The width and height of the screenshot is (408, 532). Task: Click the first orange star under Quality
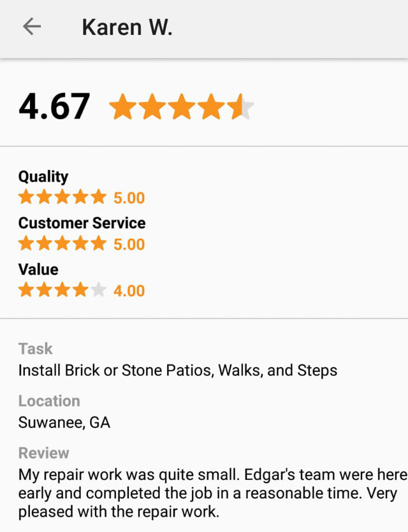[26, 197]
